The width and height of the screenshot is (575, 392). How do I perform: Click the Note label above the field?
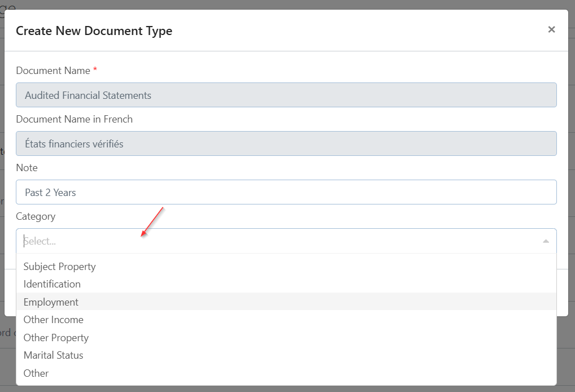pyautogui.click(x=27, y=168)
